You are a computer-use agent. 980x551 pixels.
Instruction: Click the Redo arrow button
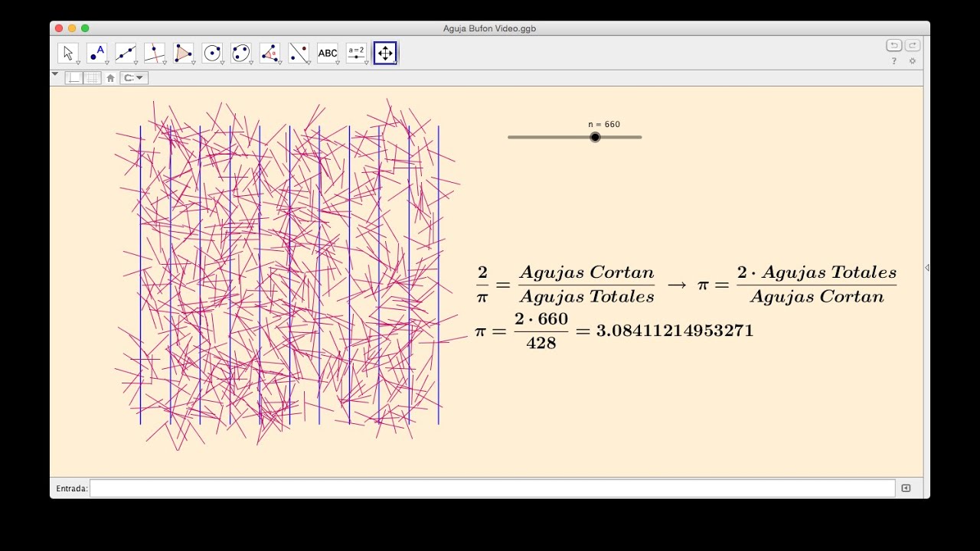pyautogui.click(x=912, y=45)
